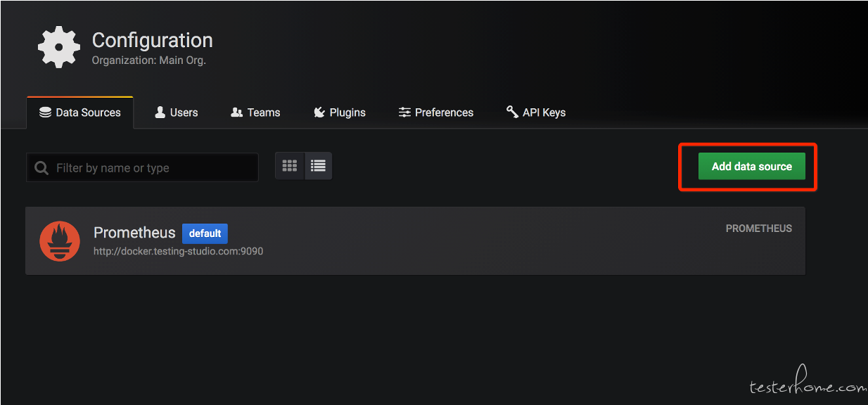This screenshot has height=405, width=868.
Task: Open the Teams tab
Action: (256, 112)
